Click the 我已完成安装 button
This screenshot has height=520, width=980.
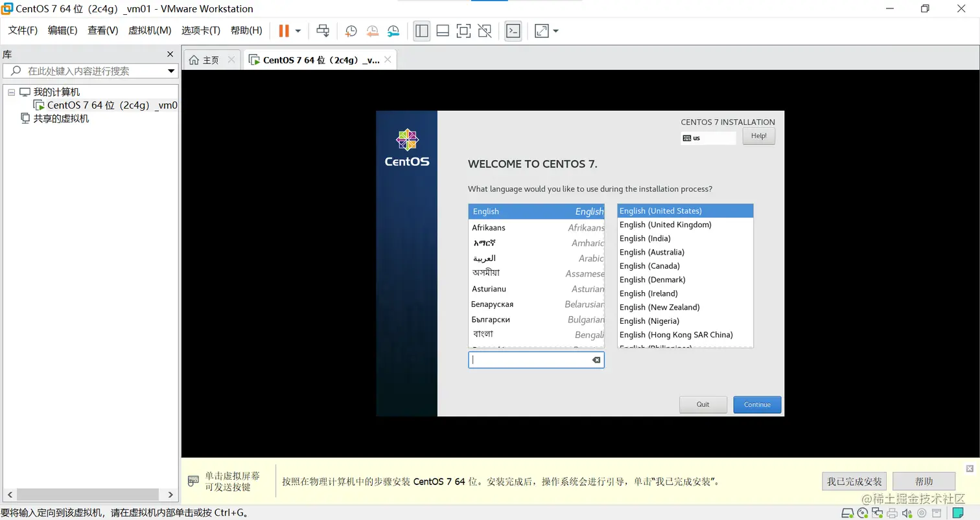(854, 481)
